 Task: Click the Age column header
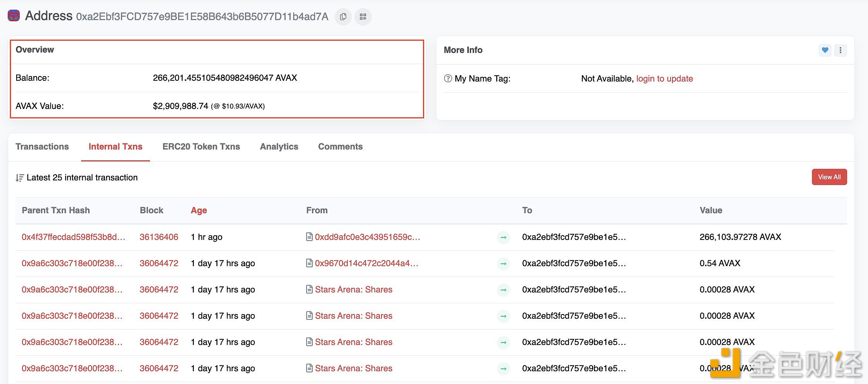[199, 210]
